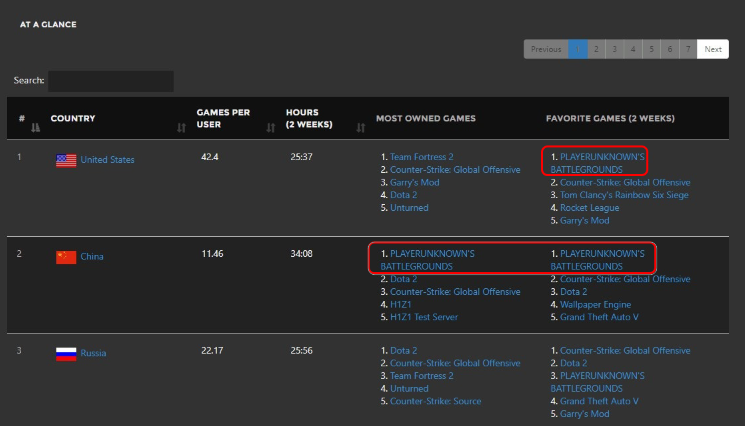
Task: Open Dota 2 in China favorite games
Action: (573, 292)
